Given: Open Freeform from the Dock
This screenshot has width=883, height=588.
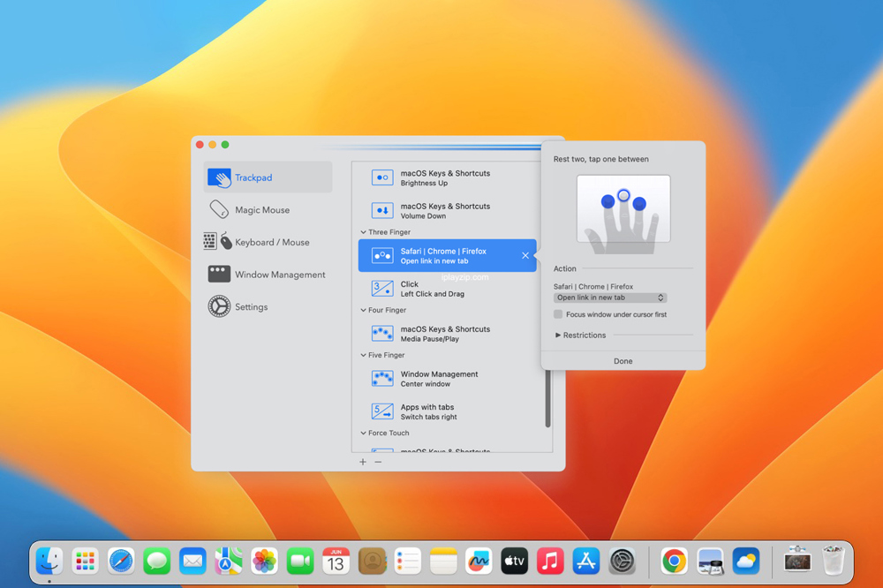Looking at the screenshot, I should point(479,562).
